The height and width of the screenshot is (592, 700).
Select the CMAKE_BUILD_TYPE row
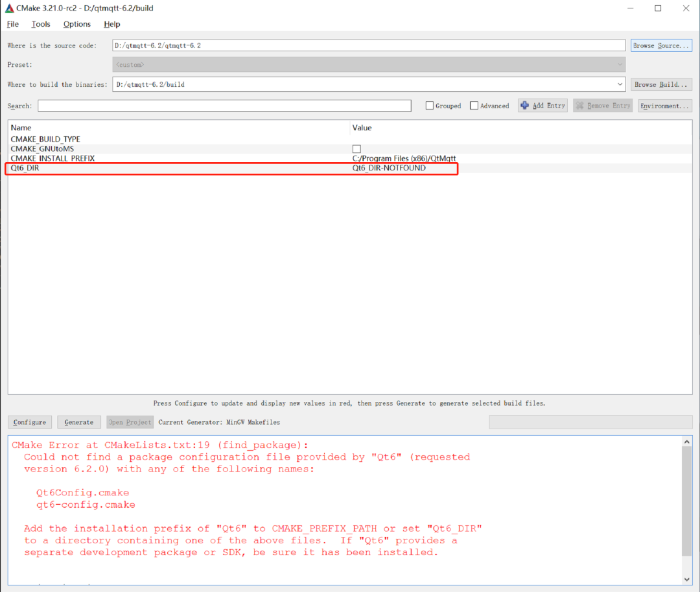point(349,139)
